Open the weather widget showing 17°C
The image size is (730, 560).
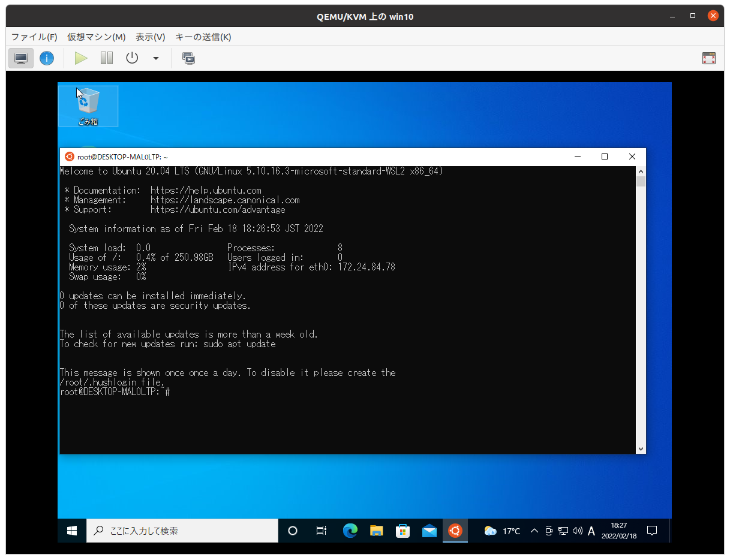point(502,531)
